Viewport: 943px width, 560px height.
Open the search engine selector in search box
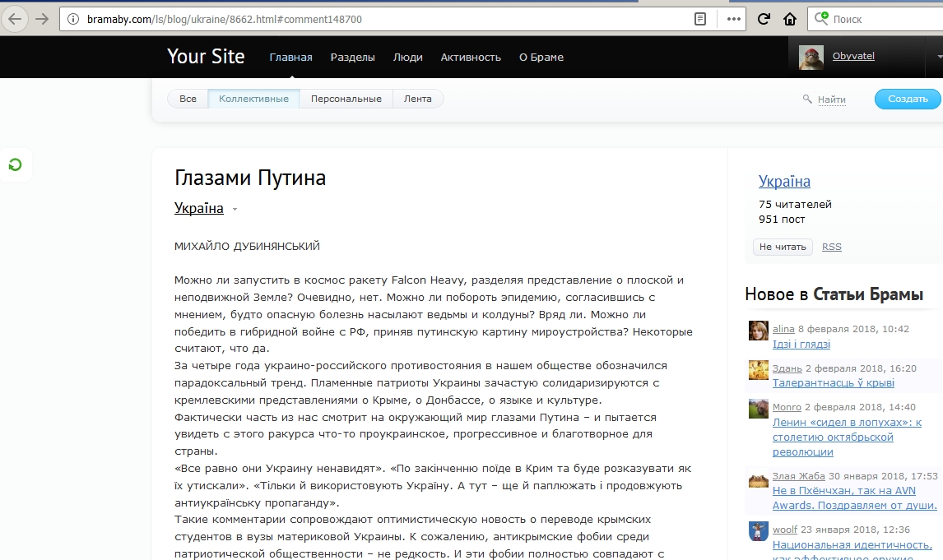click(822, 19)
